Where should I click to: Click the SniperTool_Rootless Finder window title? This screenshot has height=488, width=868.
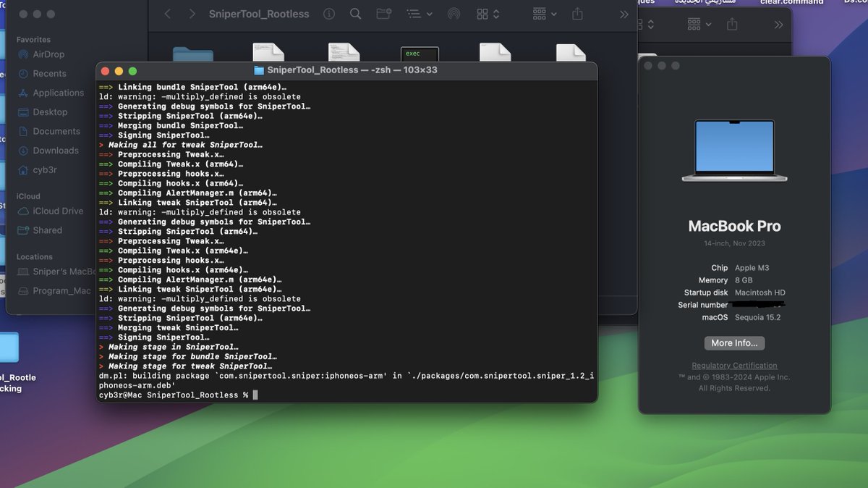point(259,14)
